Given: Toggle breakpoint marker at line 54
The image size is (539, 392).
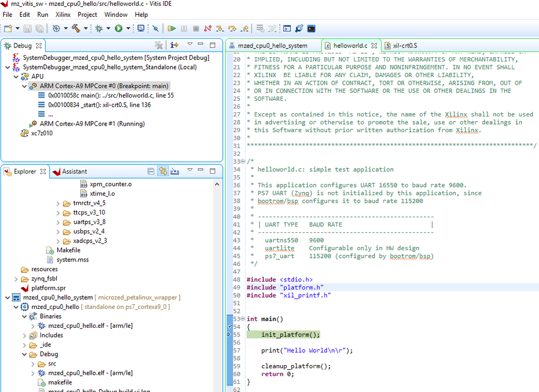Looking at the screenshot, I should tap(230, 327).
